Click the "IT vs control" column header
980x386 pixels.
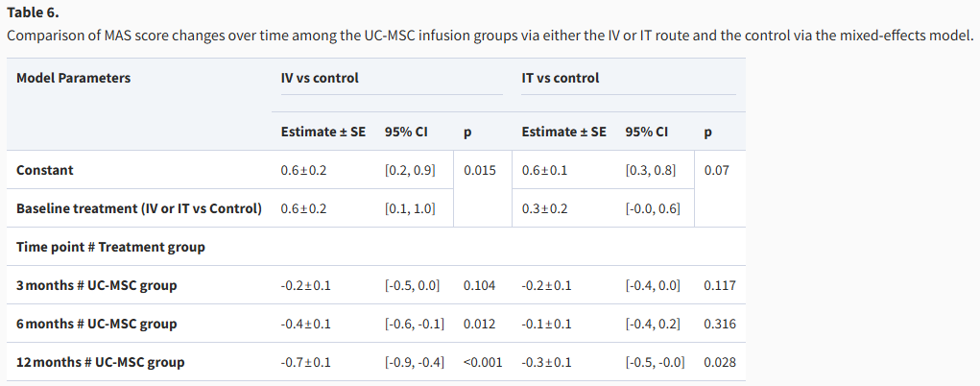coord(561,78)
